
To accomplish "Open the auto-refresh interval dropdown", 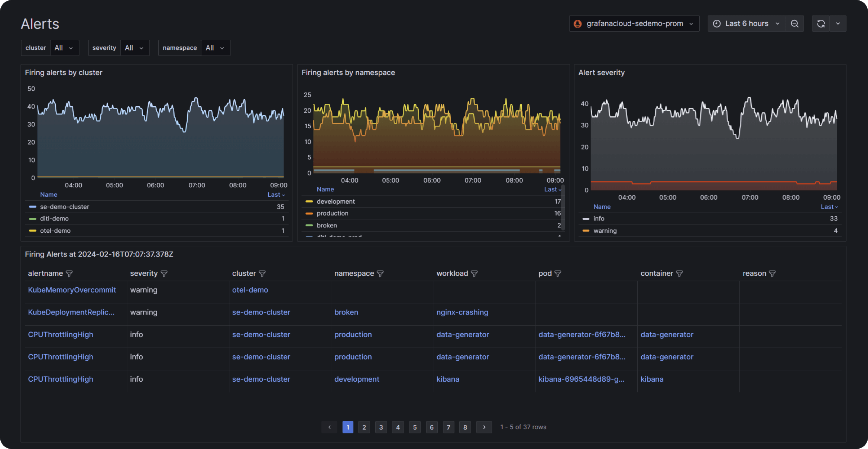I will coord(838,23).
